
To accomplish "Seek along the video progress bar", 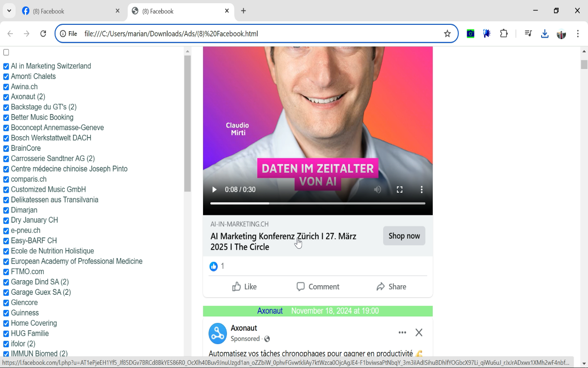I will pyautogui.click(x=318, y=203).
